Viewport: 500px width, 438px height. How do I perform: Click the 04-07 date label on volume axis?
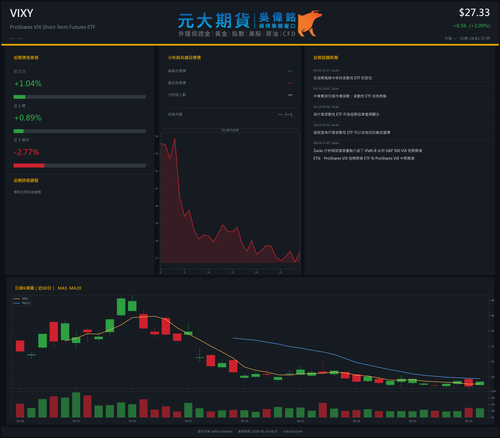point(188,421)
